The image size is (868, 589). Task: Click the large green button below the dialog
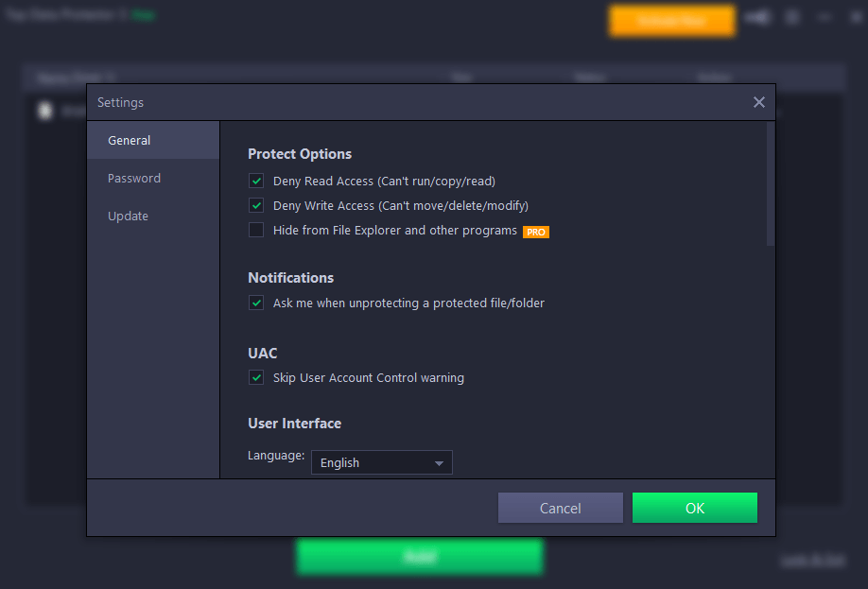click(420, 557)
